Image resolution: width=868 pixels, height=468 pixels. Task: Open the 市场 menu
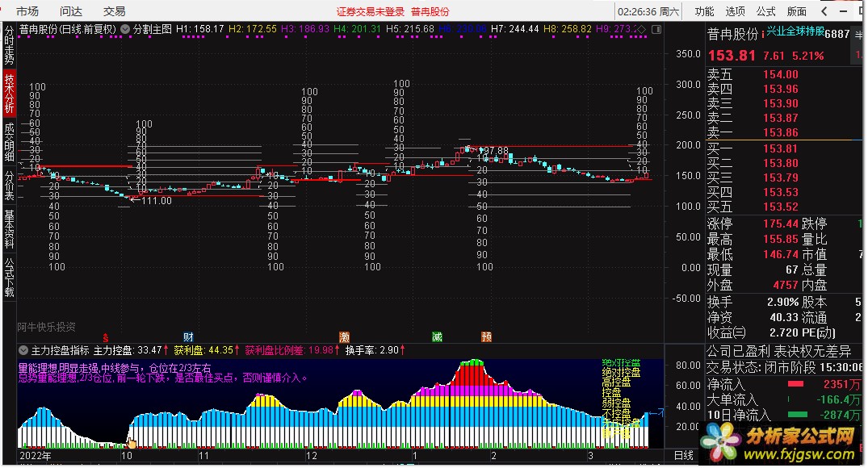tap(27, 11)
